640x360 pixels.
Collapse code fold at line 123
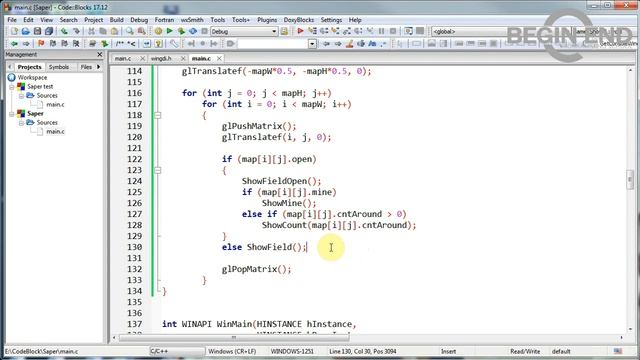[158, 170]
